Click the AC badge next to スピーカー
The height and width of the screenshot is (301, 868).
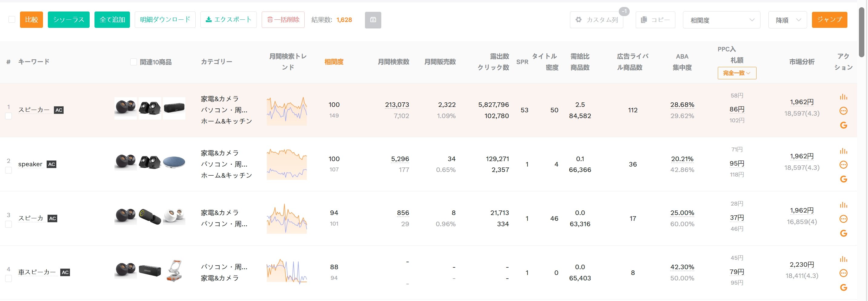59,110
